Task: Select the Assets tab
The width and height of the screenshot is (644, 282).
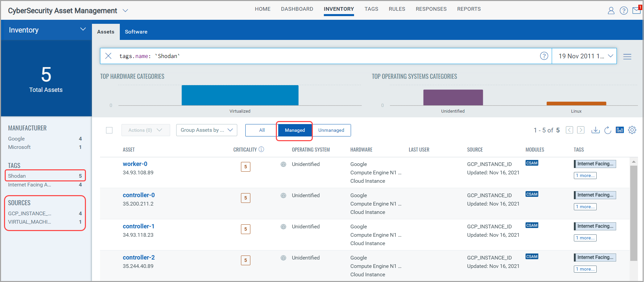Action: pyautogui.click(x=106, y=32)
